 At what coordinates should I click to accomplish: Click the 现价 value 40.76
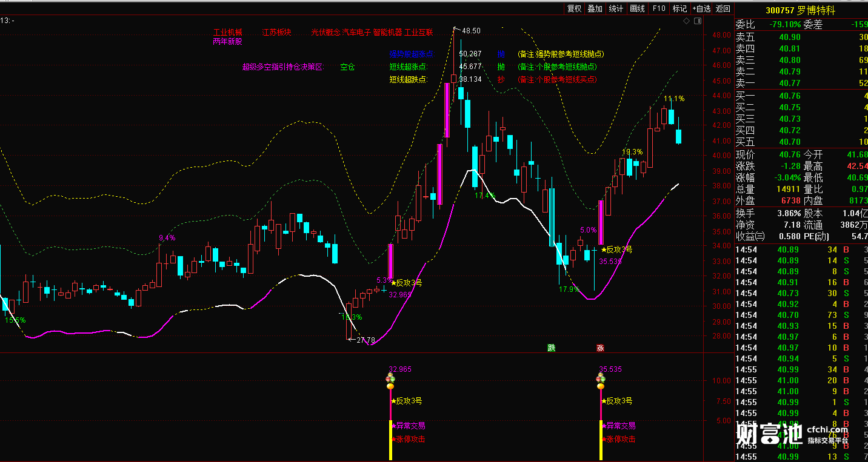click(789, 154)
